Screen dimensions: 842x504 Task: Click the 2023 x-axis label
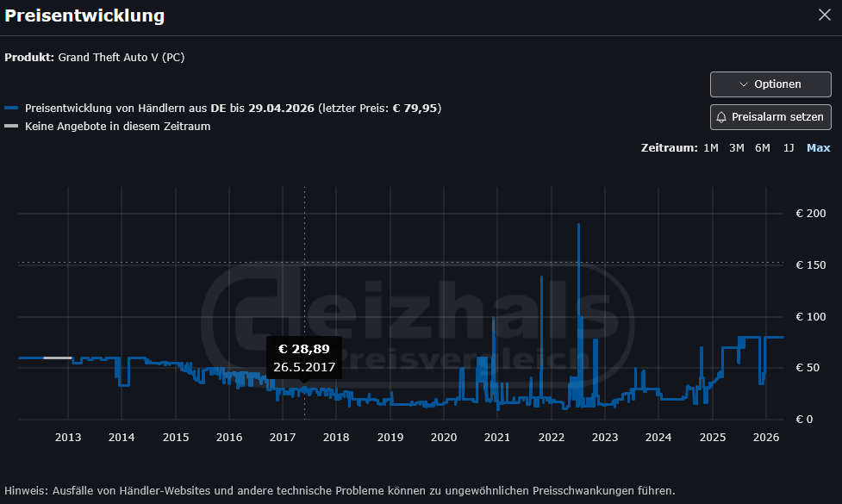605,437
